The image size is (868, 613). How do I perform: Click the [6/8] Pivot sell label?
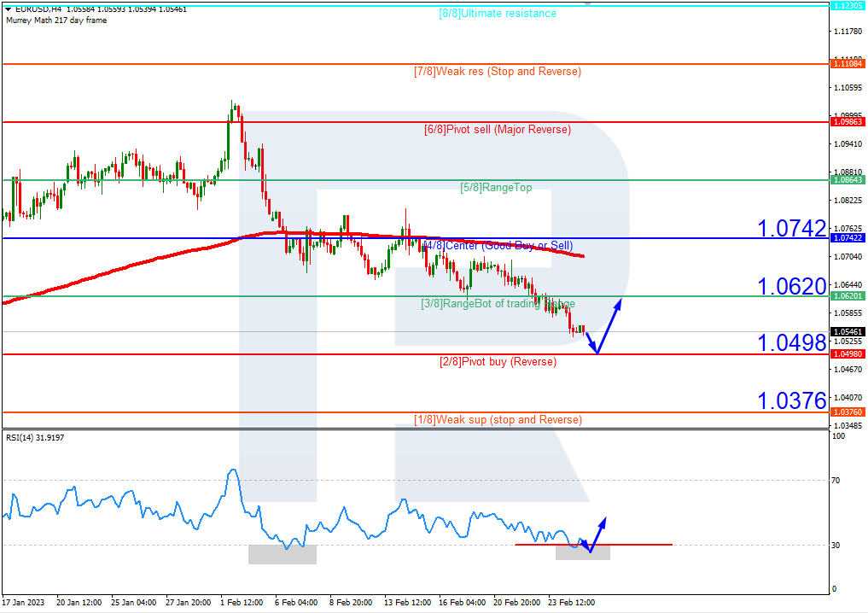pos(497,130)
